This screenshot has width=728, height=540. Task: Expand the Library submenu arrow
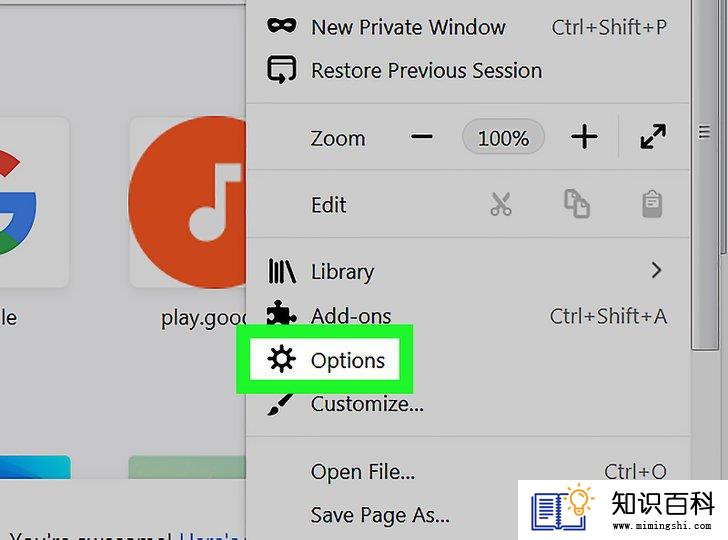coord(656,270)
